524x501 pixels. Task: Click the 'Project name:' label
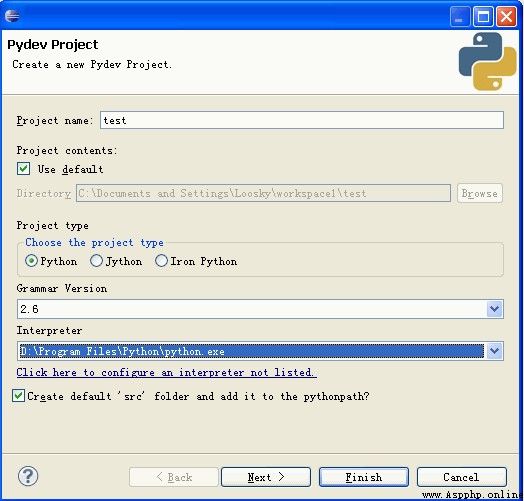pyautogui.click(x=55, y=120)
